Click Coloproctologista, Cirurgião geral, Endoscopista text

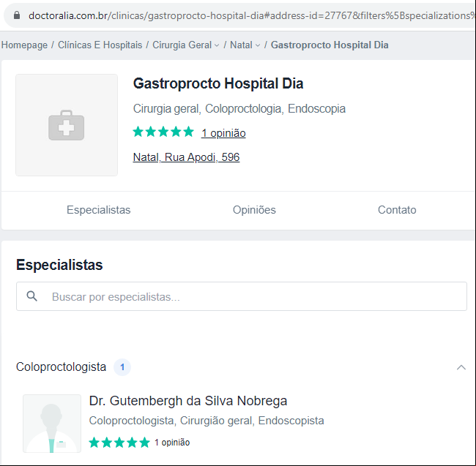[207, 421]
